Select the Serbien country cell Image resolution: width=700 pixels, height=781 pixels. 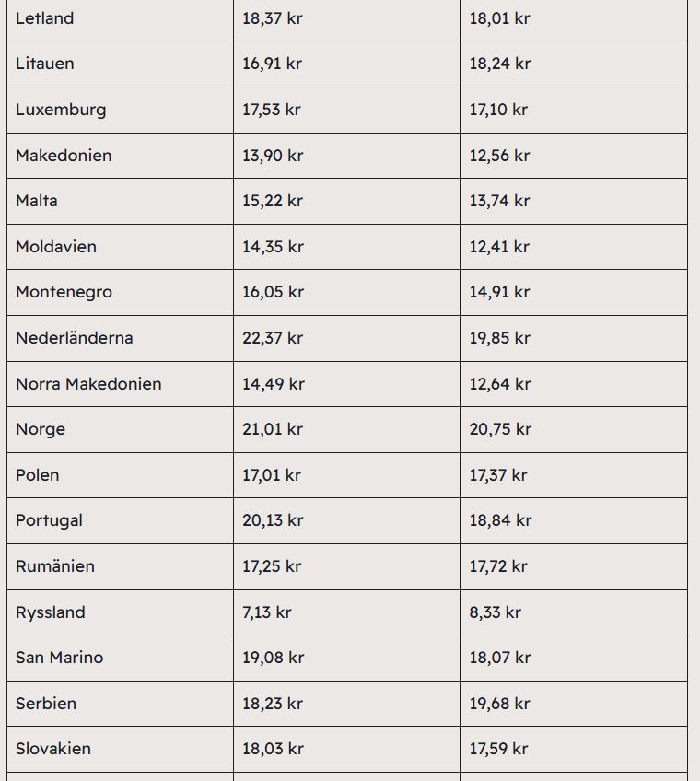[46, 704]
